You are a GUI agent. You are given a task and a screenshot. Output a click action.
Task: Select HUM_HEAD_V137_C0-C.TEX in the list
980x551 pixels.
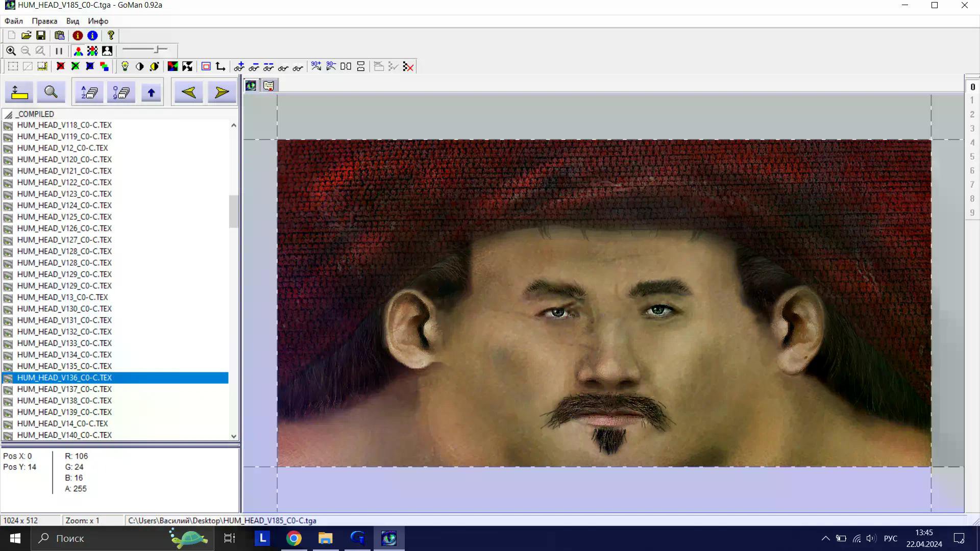(x=64, y=389)
